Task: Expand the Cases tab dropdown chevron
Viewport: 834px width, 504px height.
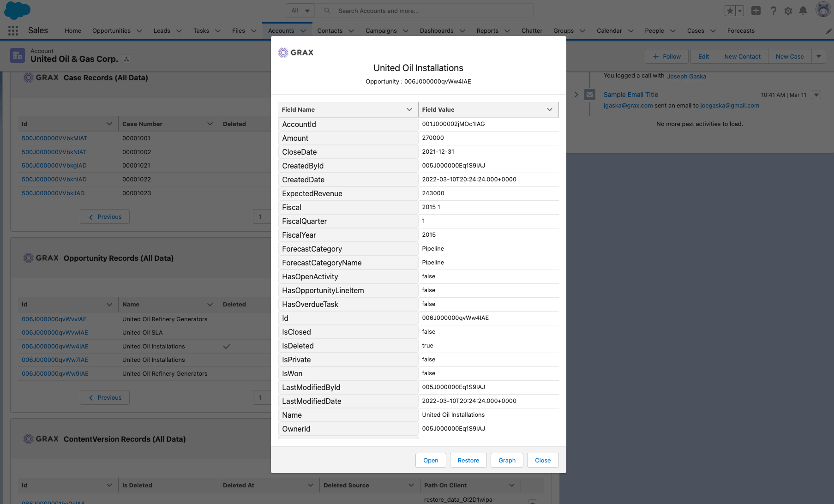Action: click(x=713, y=31)
